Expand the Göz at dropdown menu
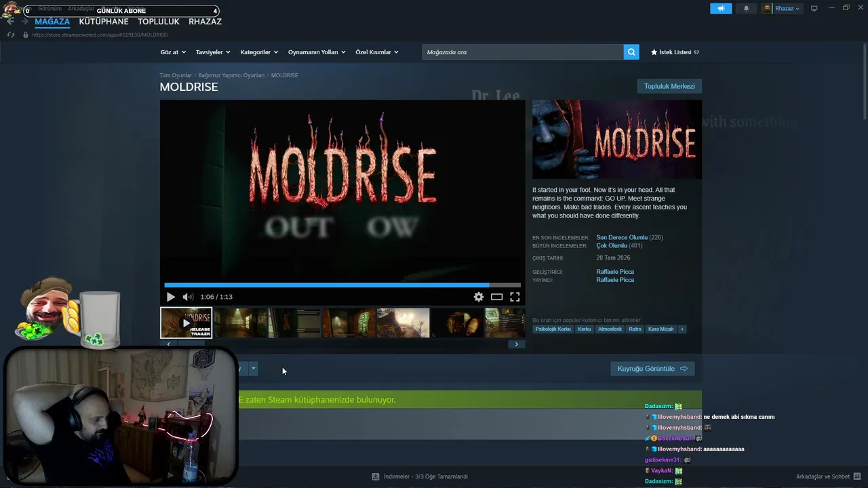868x488 pixels. point(173,52)
